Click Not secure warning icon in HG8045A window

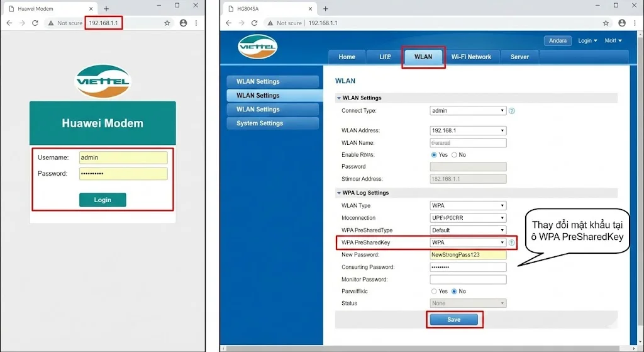[270, 23]
